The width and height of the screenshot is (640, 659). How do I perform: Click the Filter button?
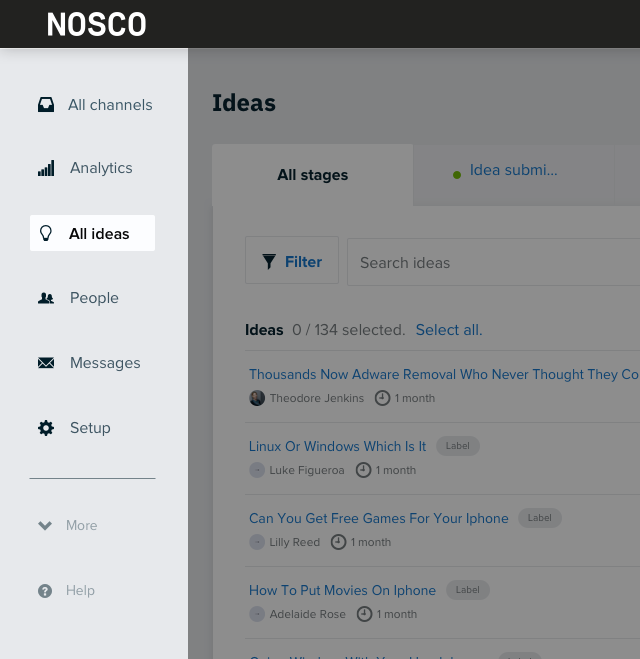[x=292, y=260]
